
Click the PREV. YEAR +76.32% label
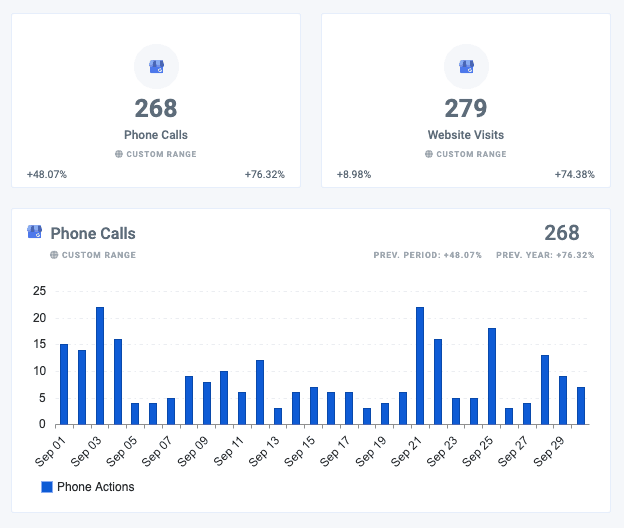[545, 255]
